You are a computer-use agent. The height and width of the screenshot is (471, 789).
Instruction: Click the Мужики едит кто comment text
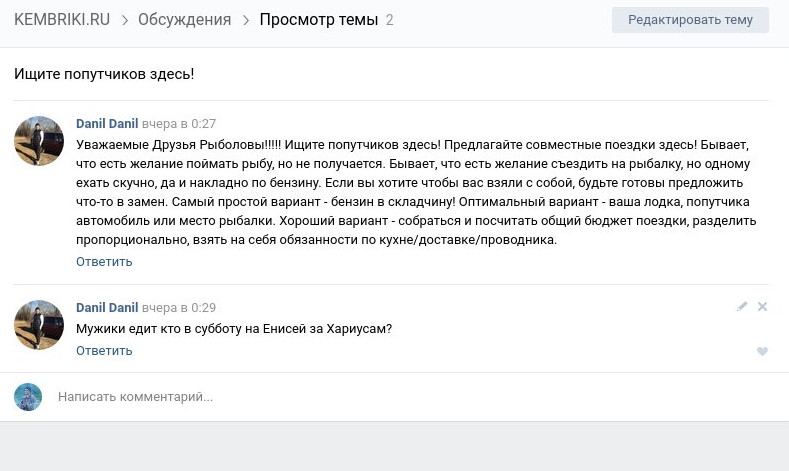234,329
